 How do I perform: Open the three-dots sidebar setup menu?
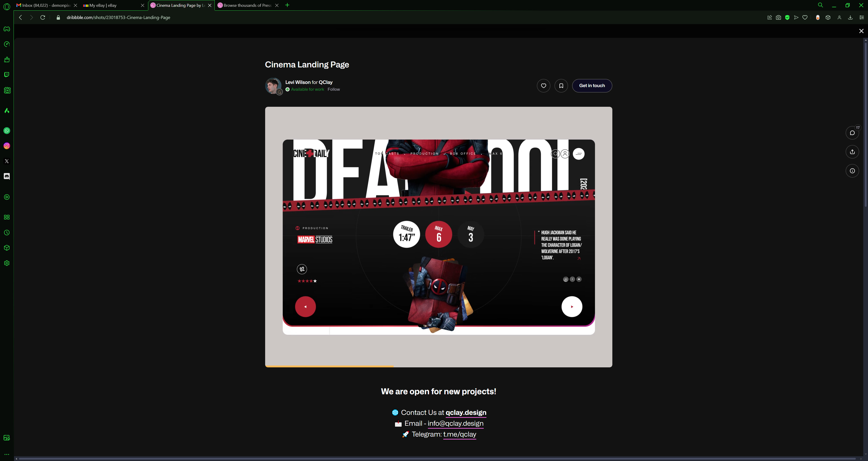click(7, 454)
